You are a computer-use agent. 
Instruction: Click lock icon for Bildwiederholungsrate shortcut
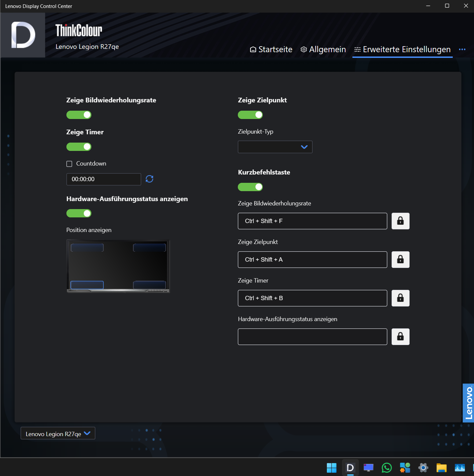click(x=401, y=221)
